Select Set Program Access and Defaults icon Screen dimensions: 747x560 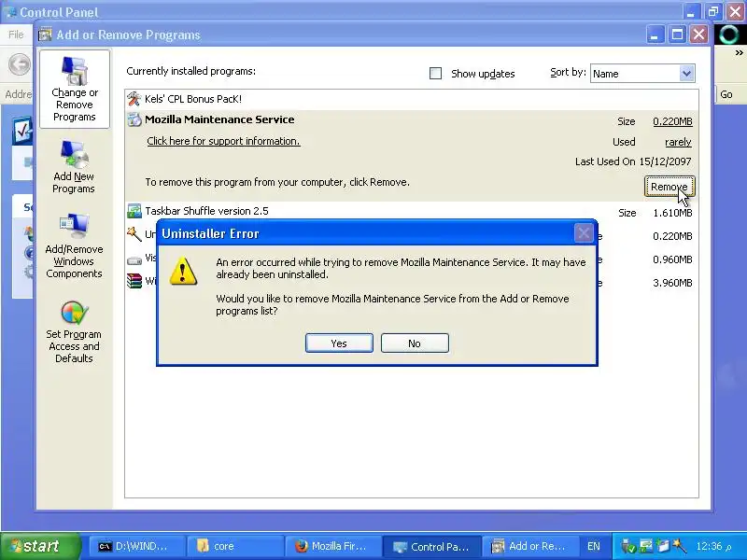[x=74, y=332]
